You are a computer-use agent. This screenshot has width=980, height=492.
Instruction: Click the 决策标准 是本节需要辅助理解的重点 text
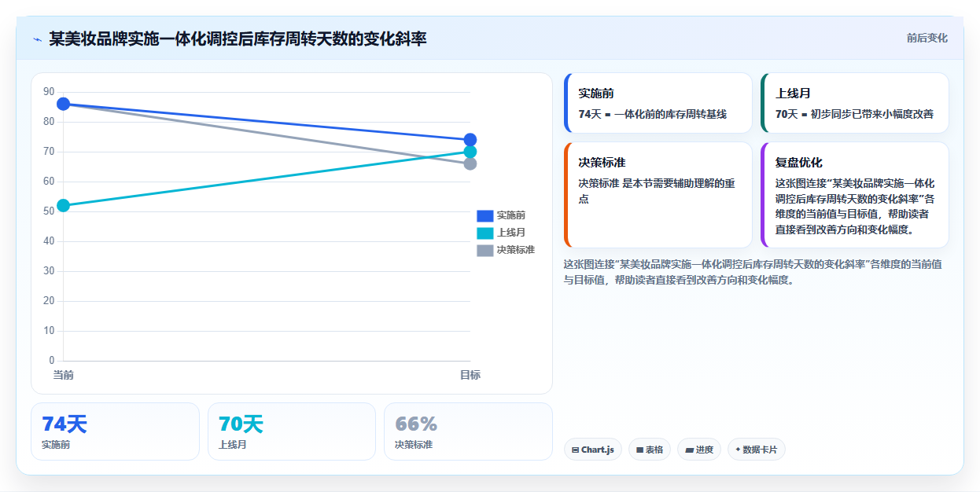[657, 191]
